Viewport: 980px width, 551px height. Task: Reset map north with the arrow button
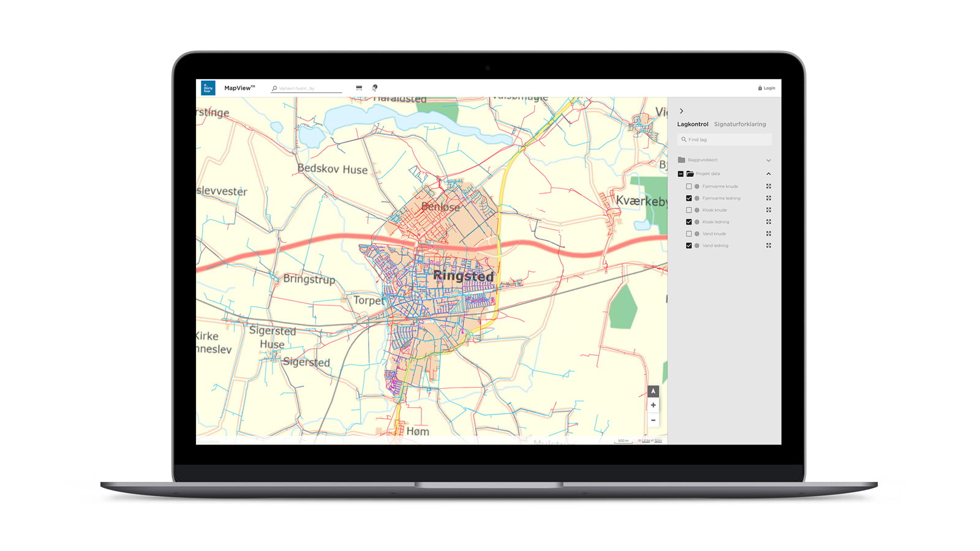tap(653, 391)
